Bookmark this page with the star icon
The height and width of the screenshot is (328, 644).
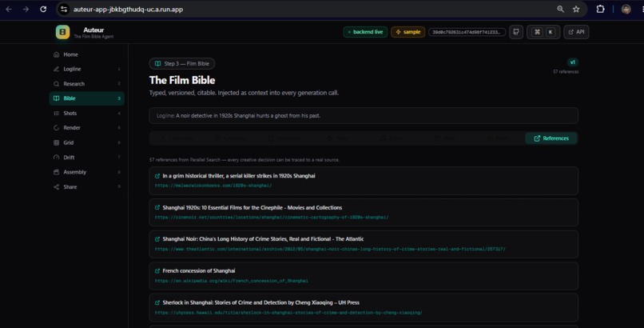[576, 9]
